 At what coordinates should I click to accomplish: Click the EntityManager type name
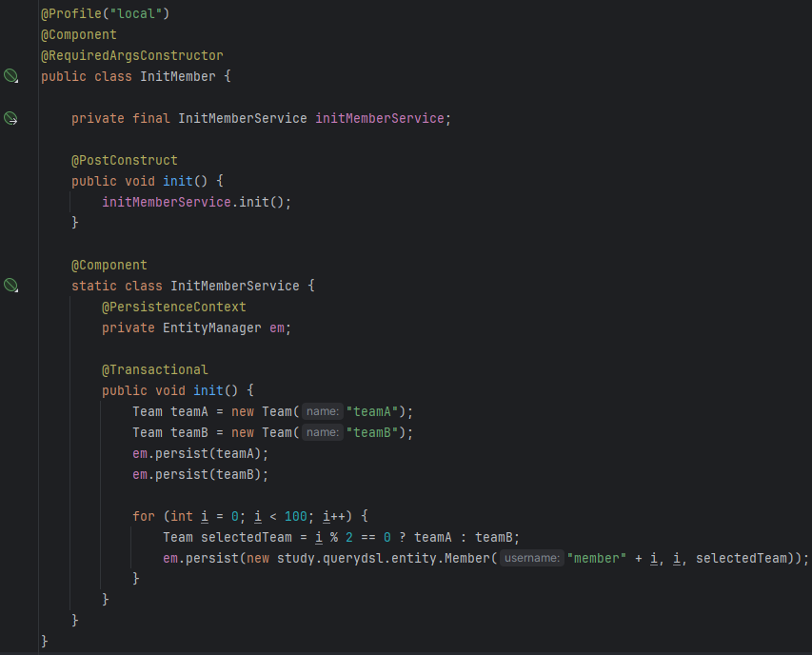pyautogui.click(x=211, y=327)
